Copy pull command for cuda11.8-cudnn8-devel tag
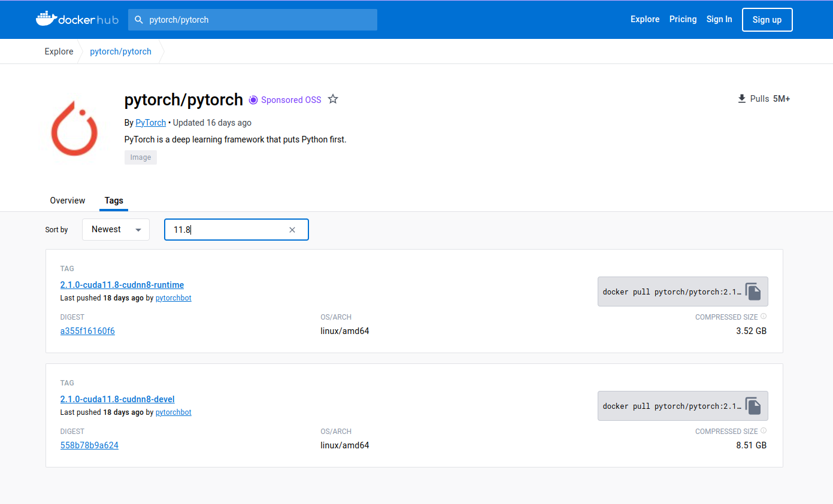Image resolution: width=833 pixels, height=504 pixels. (x=753, y=406)
